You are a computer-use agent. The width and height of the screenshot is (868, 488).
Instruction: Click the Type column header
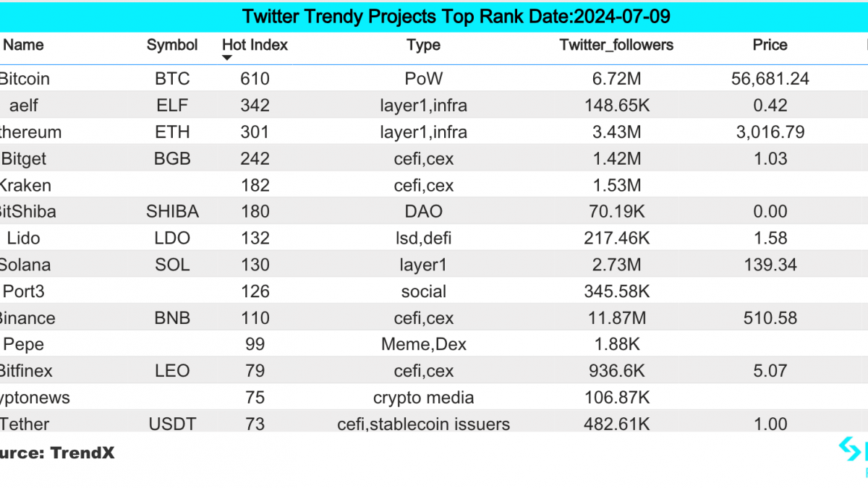click(424, 45)
